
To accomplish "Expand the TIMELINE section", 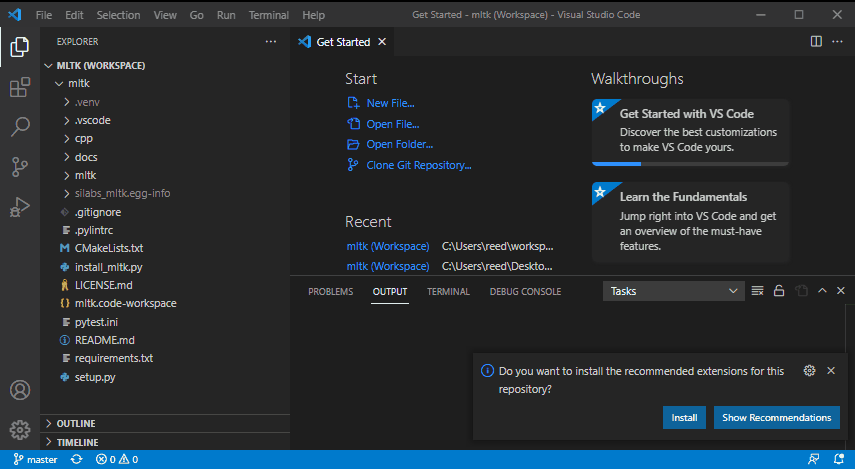I will [x=77, y=442].
